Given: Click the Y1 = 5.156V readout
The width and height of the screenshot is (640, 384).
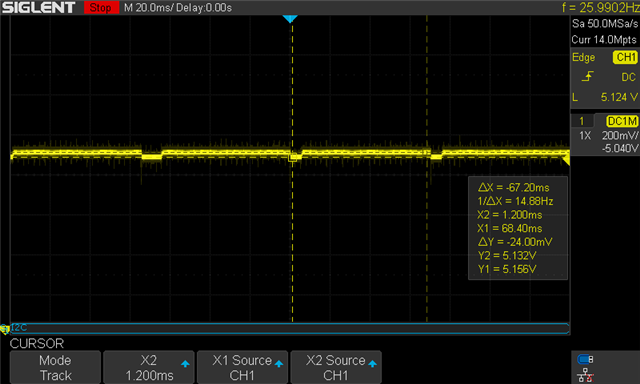Looking at the screenshot, I should click(507, 269).
